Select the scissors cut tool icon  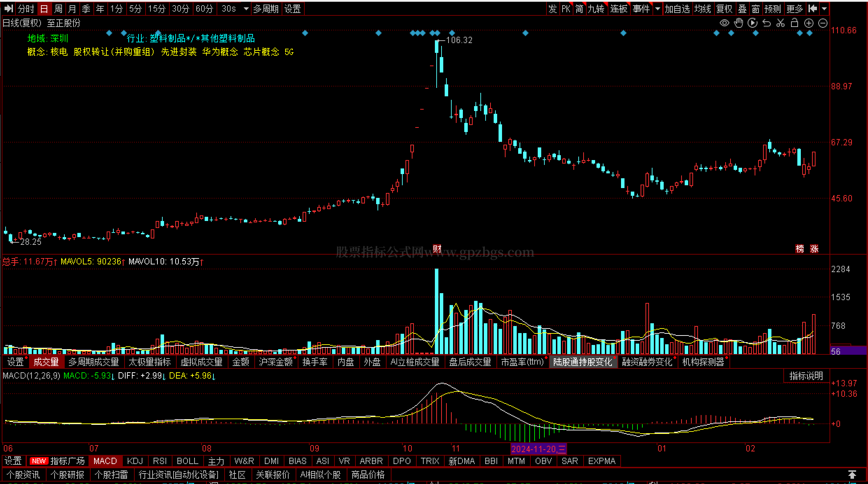pos(781,23)
